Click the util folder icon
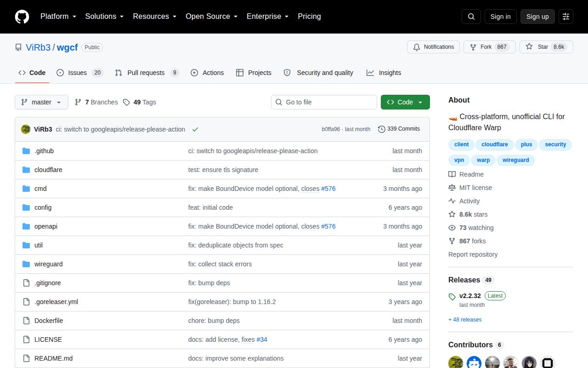Screen dimensions: 588x368 point(26,245)
